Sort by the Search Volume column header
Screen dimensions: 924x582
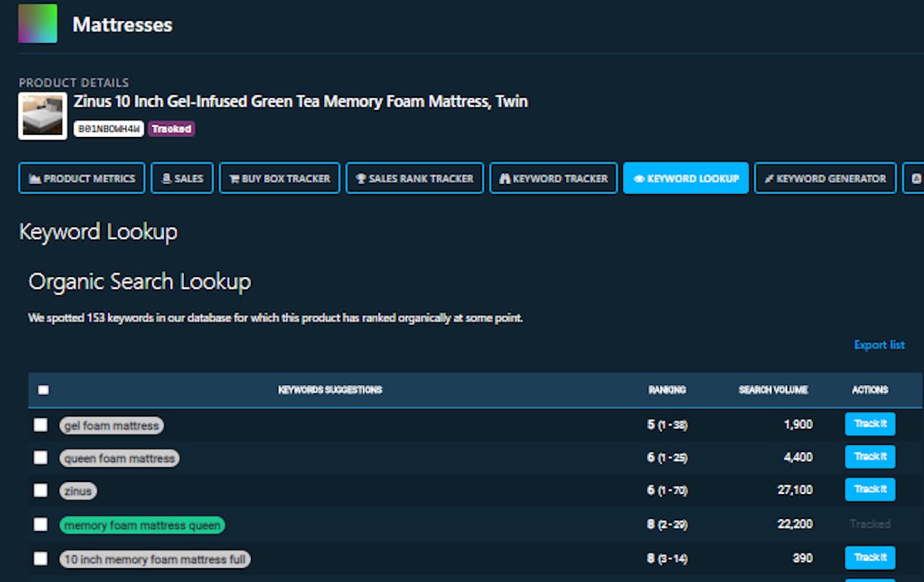click(x=773, y=390)
